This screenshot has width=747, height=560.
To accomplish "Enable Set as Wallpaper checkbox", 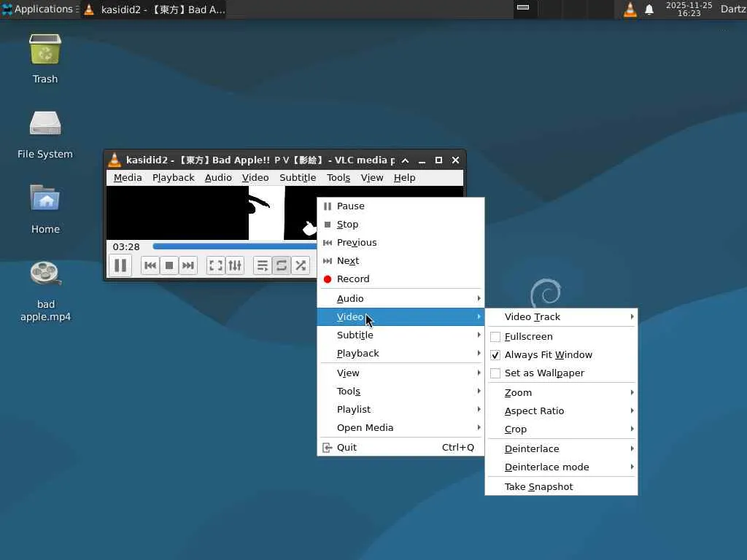I will coord(495,373).
